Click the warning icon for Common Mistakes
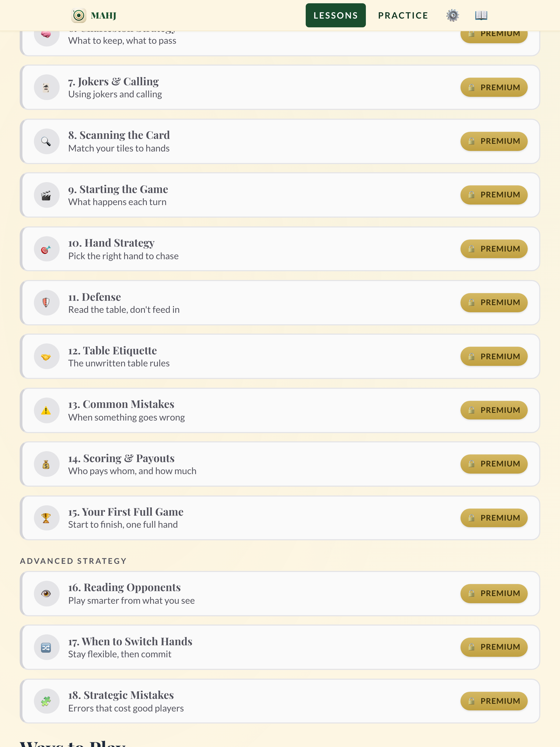 tap(46, 410)
